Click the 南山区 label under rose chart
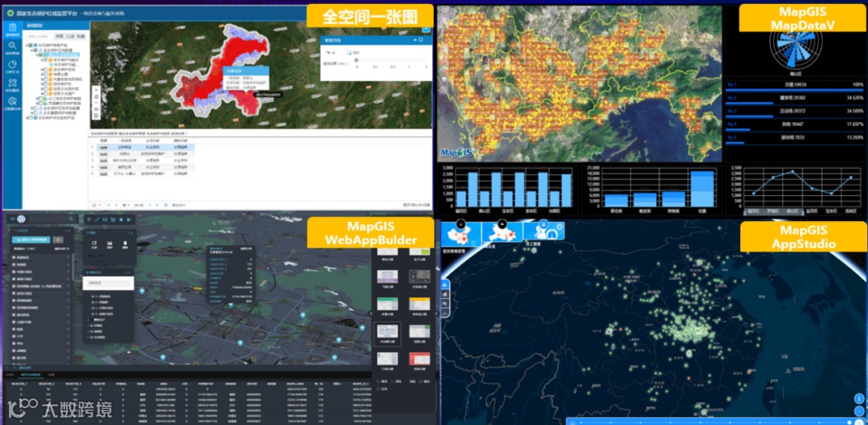The height and width of the screenshot is (425, 868). click(795, 72)
